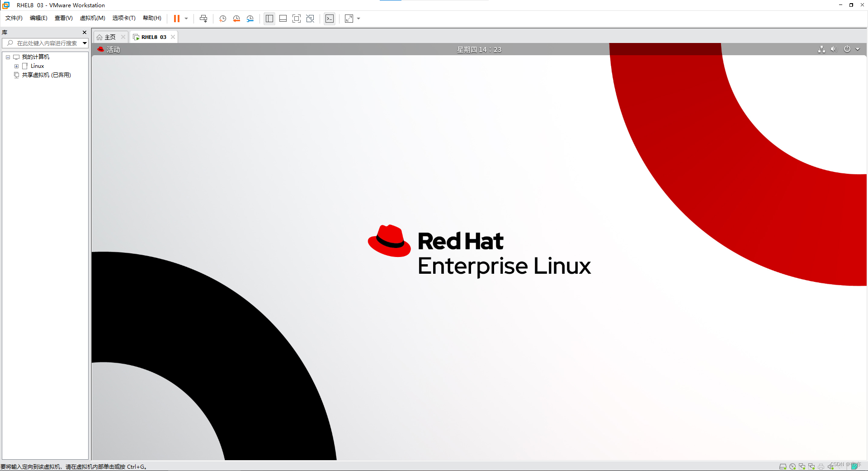Open the suspend button dropdown menu
Viewport: 868px width, 471px height.
click(185, 19)
